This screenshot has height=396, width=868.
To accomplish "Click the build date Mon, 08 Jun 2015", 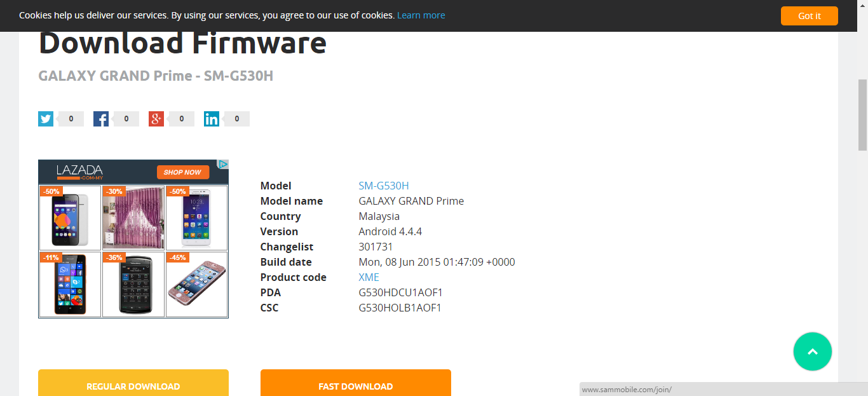I will (437, 262).
